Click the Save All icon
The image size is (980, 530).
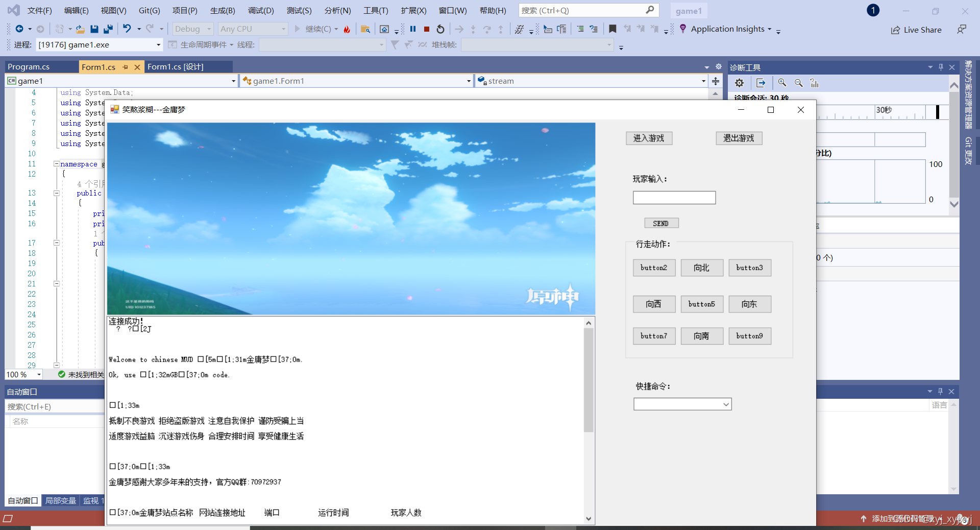(108, 29)
